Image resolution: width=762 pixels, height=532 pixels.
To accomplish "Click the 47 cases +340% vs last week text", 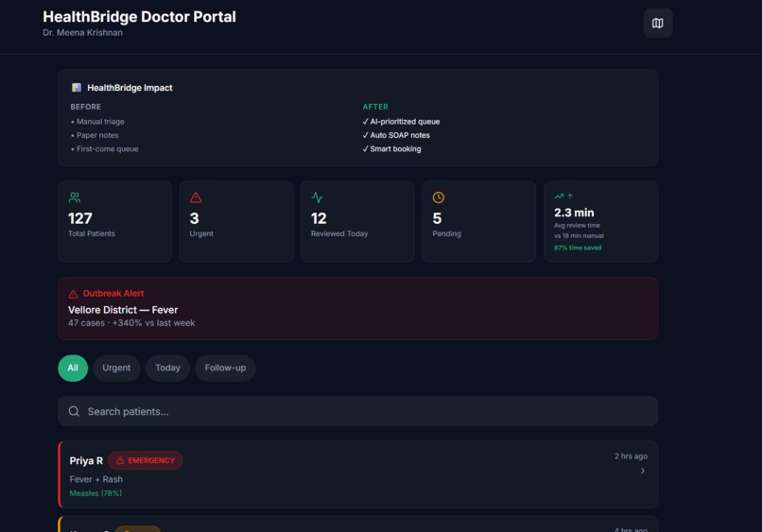I will pyautogui.click(x=131, y=323).
